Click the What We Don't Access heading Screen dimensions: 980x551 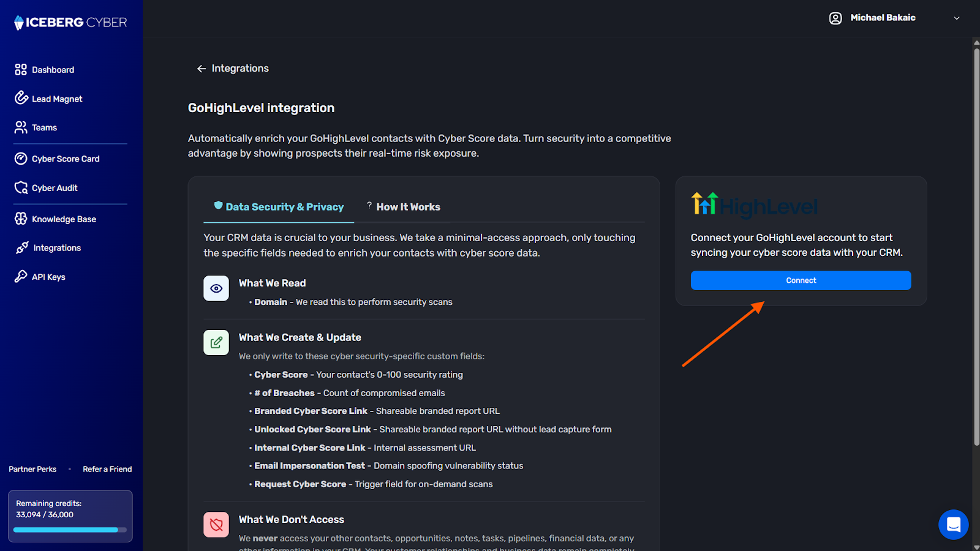pyautogui.click(x=291, y=519)
